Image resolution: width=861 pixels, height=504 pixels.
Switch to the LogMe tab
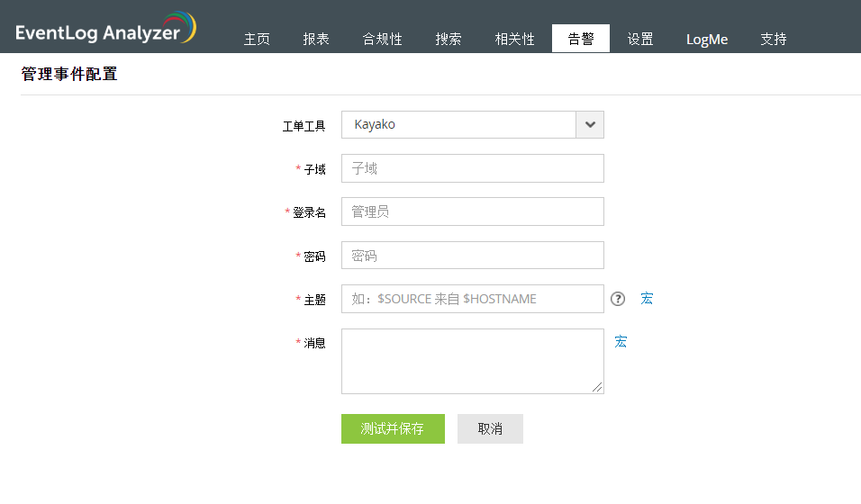pyautogui.click(x=707, y=40)
